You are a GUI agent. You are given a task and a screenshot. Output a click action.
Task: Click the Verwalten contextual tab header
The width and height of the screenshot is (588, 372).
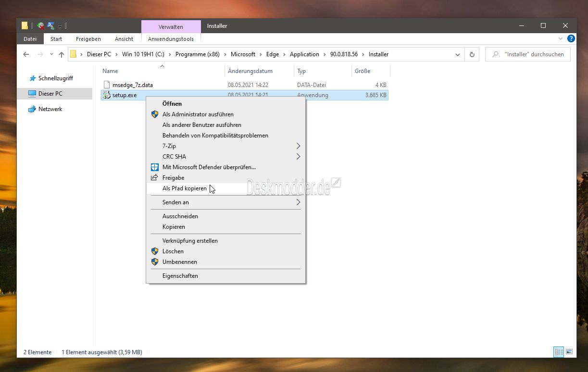(x=171, y=27)
